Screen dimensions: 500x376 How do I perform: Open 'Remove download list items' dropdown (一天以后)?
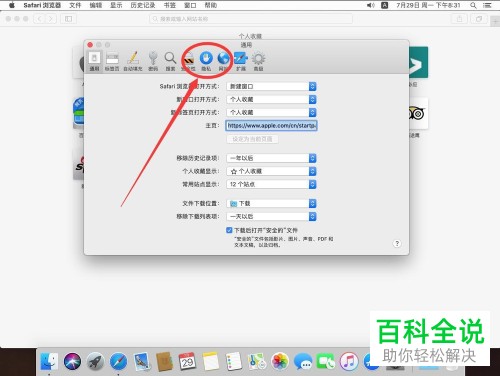[x=271, y=216]
